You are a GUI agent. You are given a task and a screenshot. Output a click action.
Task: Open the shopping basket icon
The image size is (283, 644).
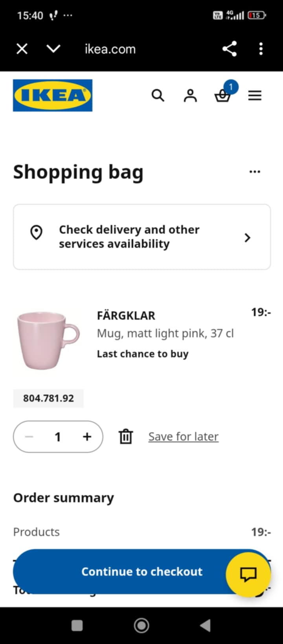point(222,95)
